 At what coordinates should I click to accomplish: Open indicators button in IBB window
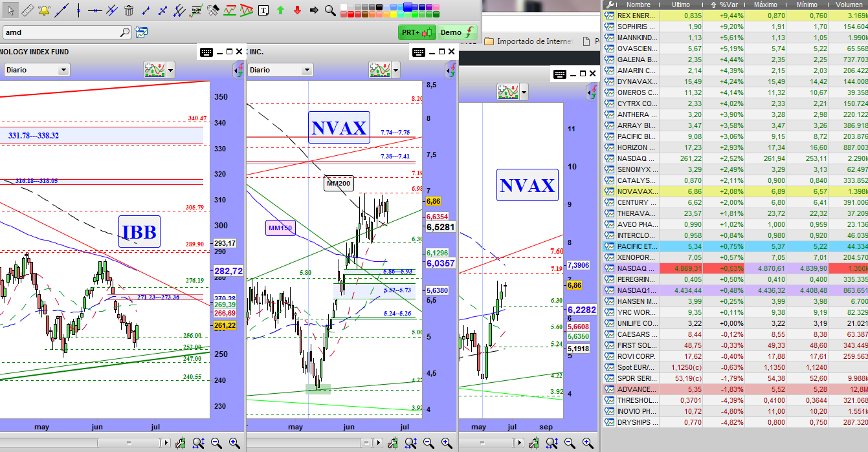(155, 70)
